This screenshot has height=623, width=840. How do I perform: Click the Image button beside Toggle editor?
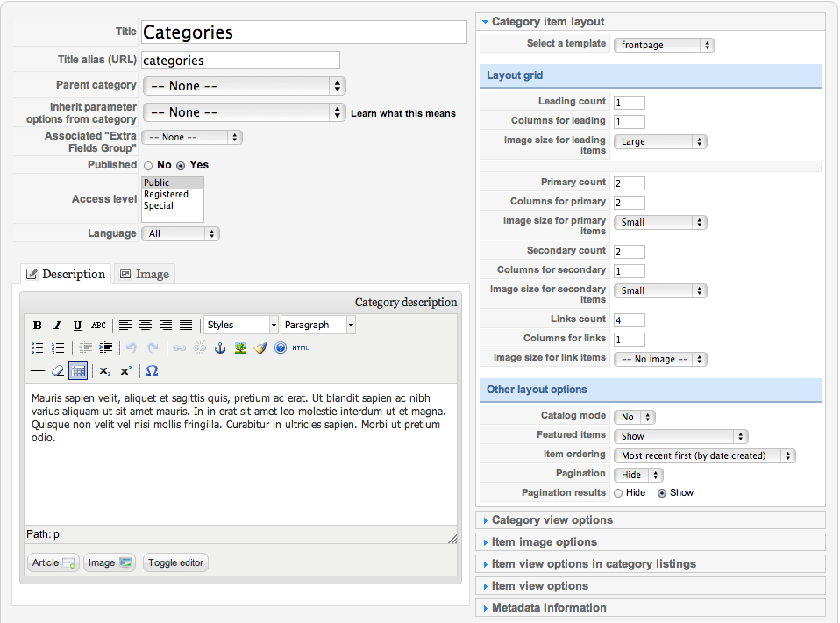pos(110,562)
